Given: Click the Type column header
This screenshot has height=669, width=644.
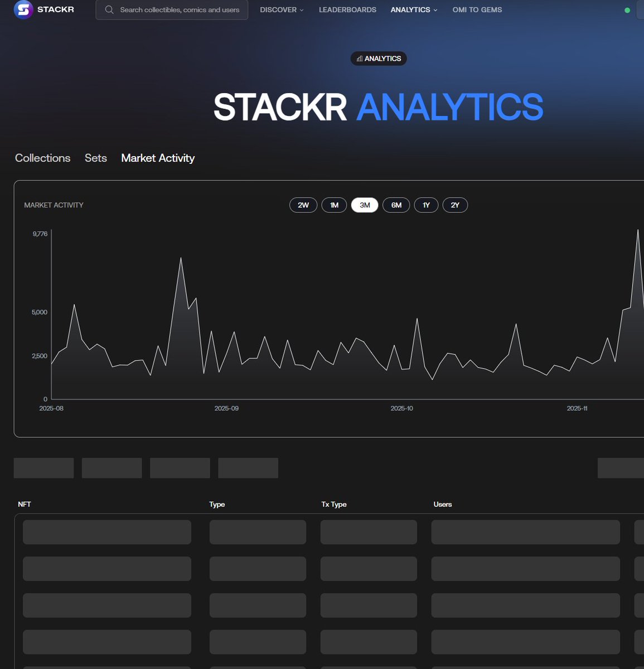Looking at the screenshot, I should click(x=217, y=504).
